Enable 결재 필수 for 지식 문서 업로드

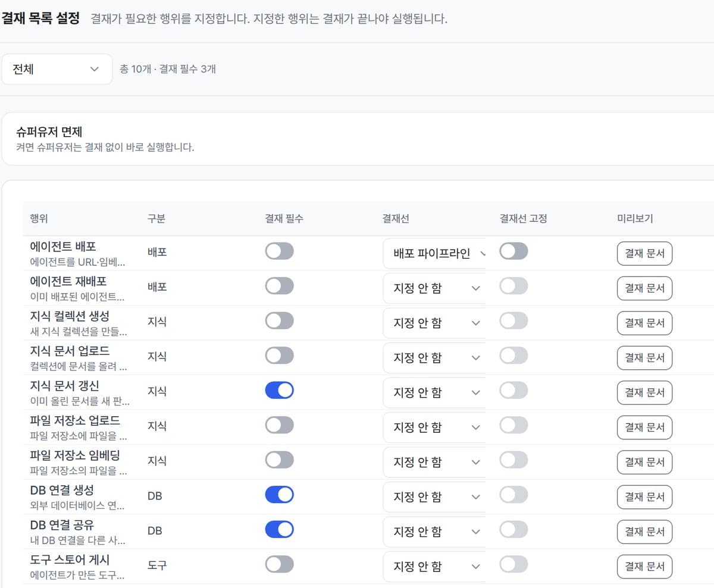(279, 356)
